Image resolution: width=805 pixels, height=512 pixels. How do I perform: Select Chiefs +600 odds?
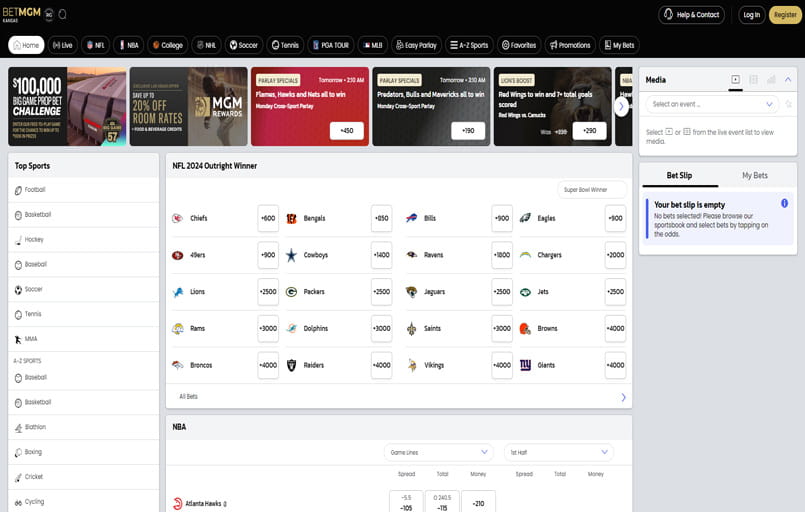point(268,218)
